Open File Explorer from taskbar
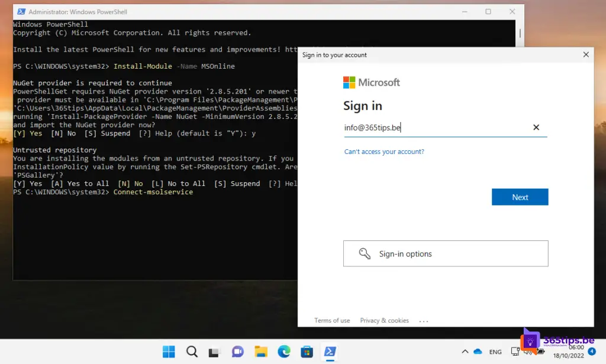This screenshot has width=606, height=364. (261, 352)
